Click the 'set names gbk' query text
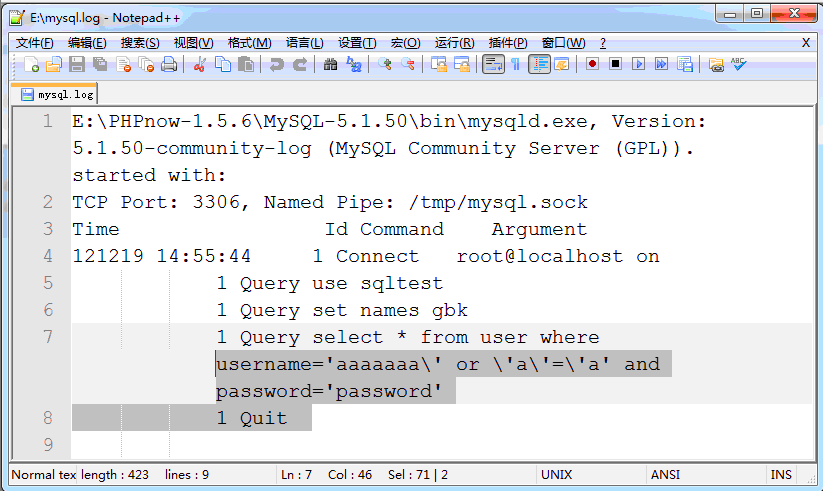 coord(390,310)
